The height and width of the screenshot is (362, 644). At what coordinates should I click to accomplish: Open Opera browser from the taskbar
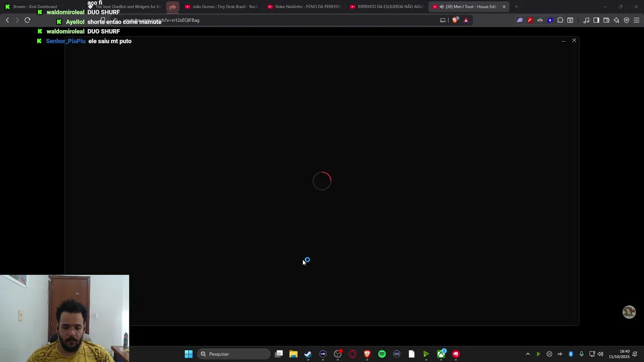point(353,354)
